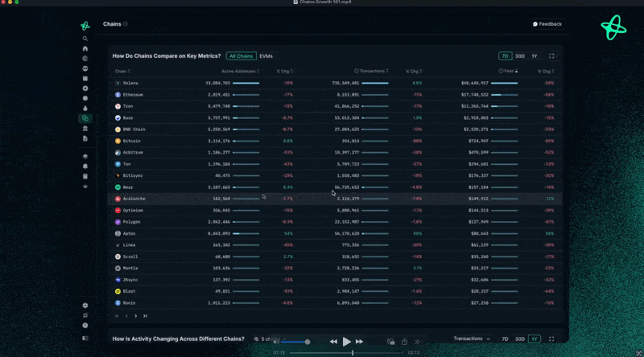Select 1Y range for activity chart
644x357 pixels.
click(x=535, y=339)
